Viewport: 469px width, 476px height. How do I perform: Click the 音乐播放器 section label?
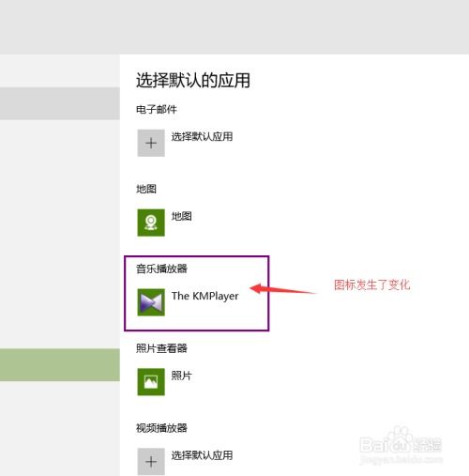161,269
